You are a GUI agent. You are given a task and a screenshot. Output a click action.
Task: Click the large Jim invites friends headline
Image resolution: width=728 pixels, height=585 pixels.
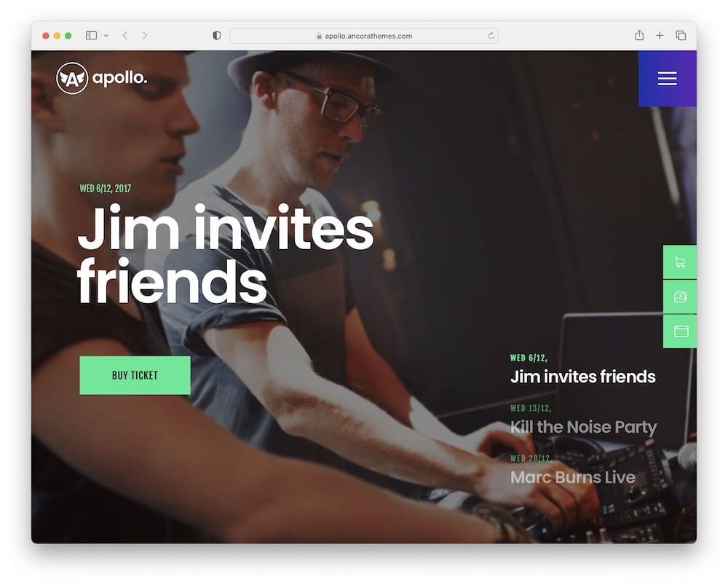point(226,255)
